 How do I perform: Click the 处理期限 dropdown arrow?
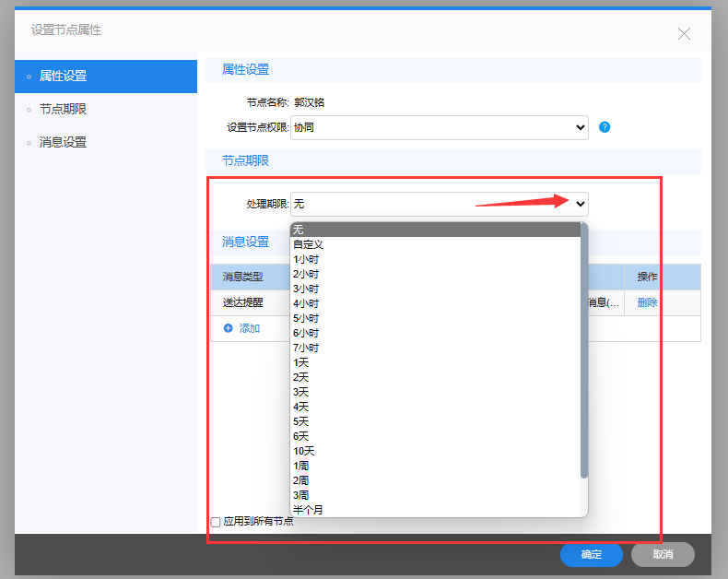pyautogui.click(x=580, y=204)
